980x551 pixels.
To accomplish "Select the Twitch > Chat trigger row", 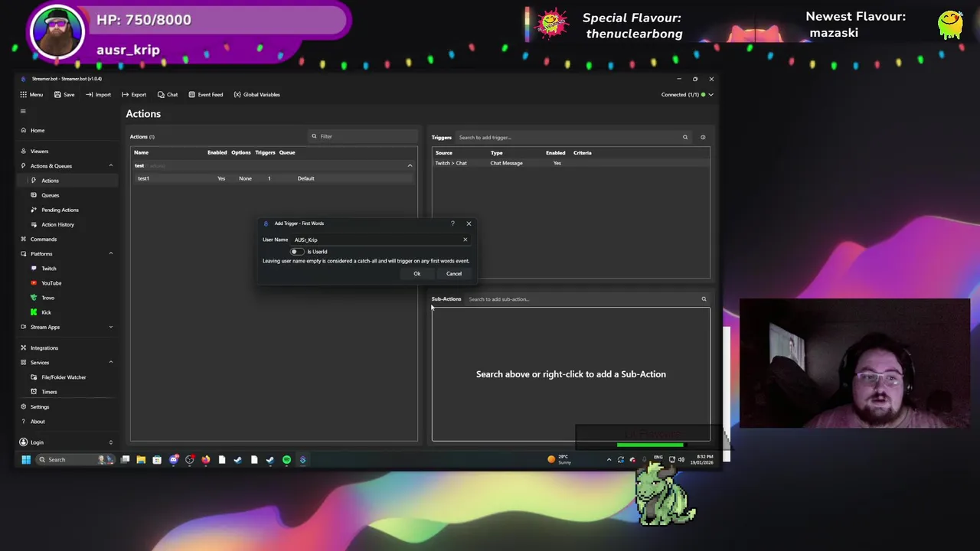I will (570, 163).
